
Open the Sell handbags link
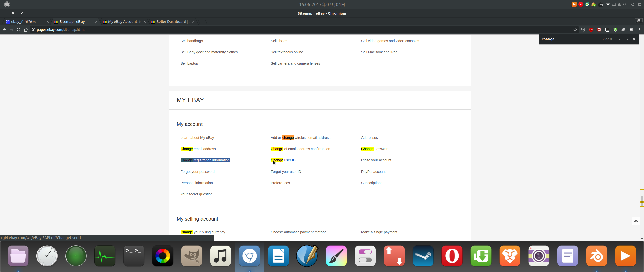(191, 41)
